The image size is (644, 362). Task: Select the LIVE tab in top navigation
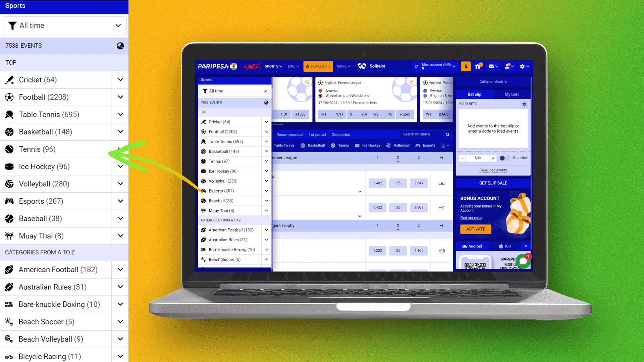(292, 66)
